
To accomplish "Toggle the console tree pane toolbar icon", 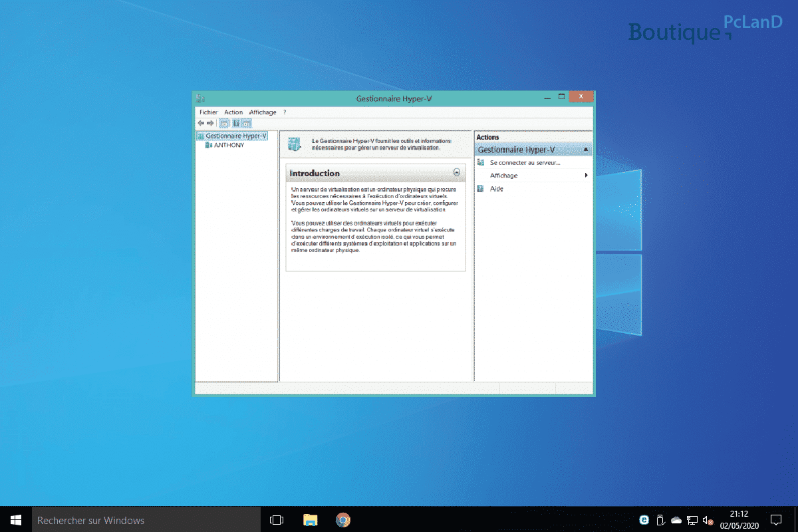I will pos(224,123).
